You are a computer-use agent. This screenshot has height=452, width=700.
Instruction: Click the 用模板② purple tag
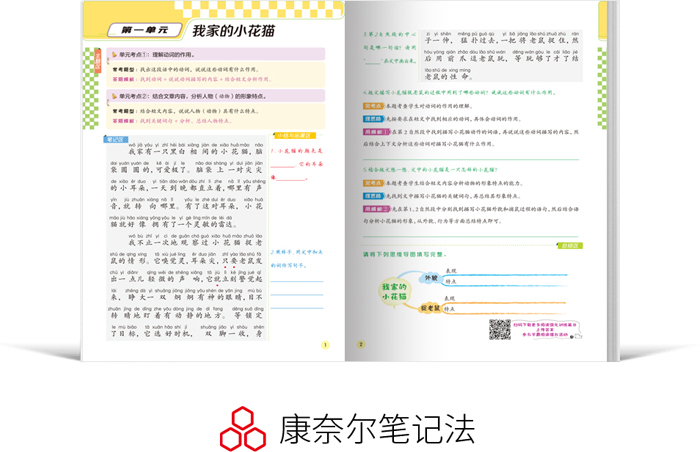377,209
